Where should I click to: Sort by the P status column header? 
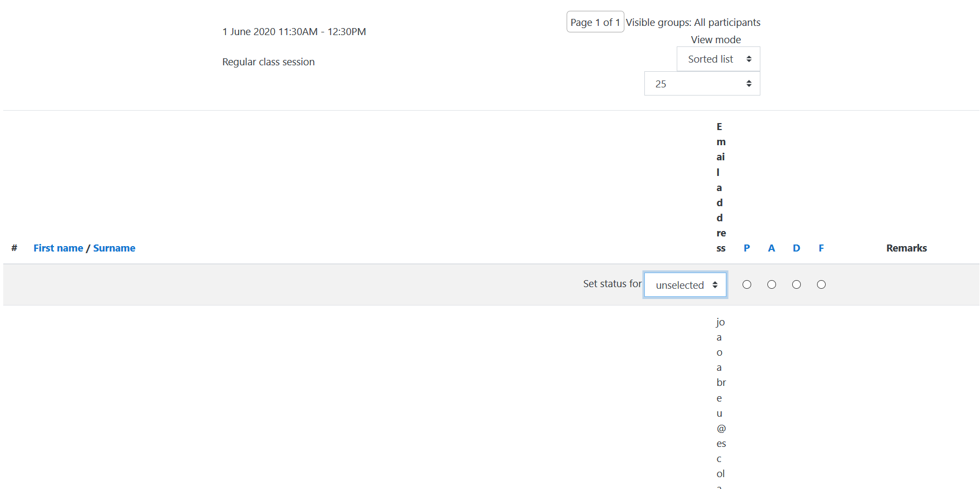tap(746, 248)
